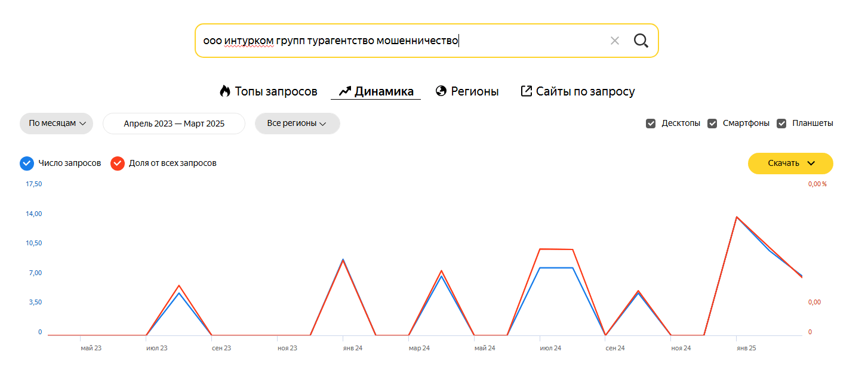868x373 pixels.
Task: Click the chart peak at янв 25
Action: (737, 217)
